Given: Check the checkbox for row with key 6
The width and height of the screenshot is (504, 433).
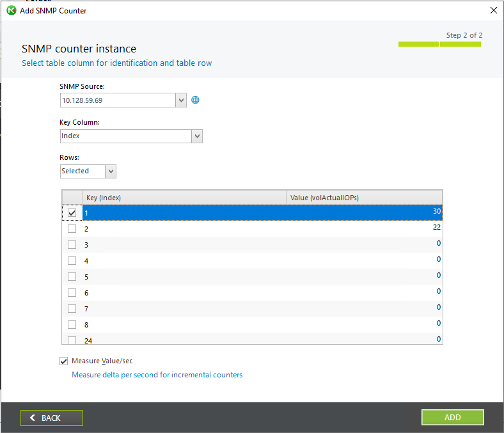Looking at the screenshot, I should (72, 292).
